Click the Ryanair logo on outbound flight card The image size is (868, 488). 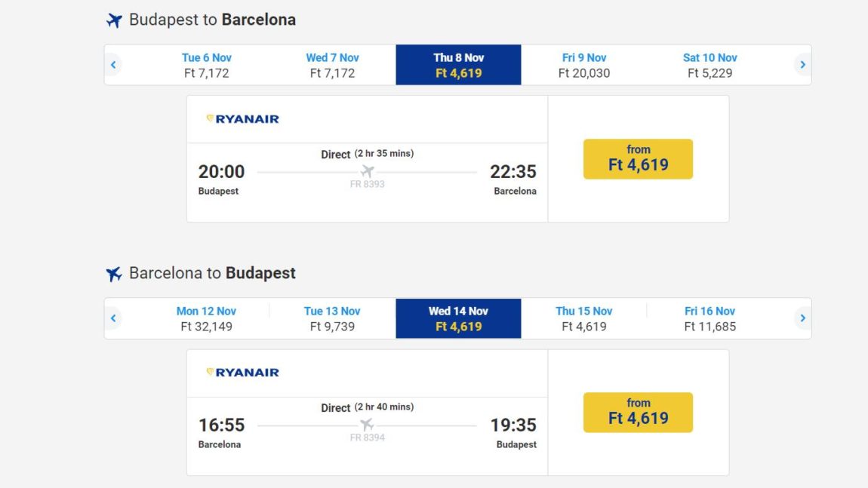click(242, 119)
